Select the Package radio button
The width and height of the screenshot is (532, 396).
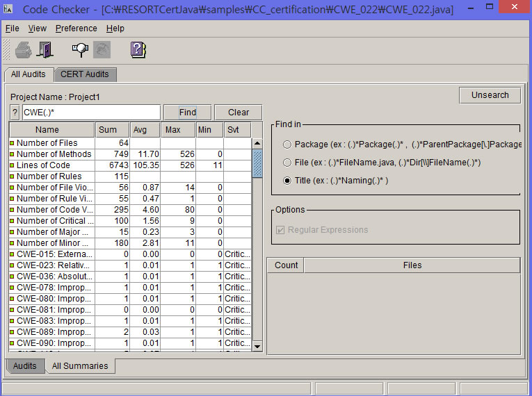click(287, 145)
